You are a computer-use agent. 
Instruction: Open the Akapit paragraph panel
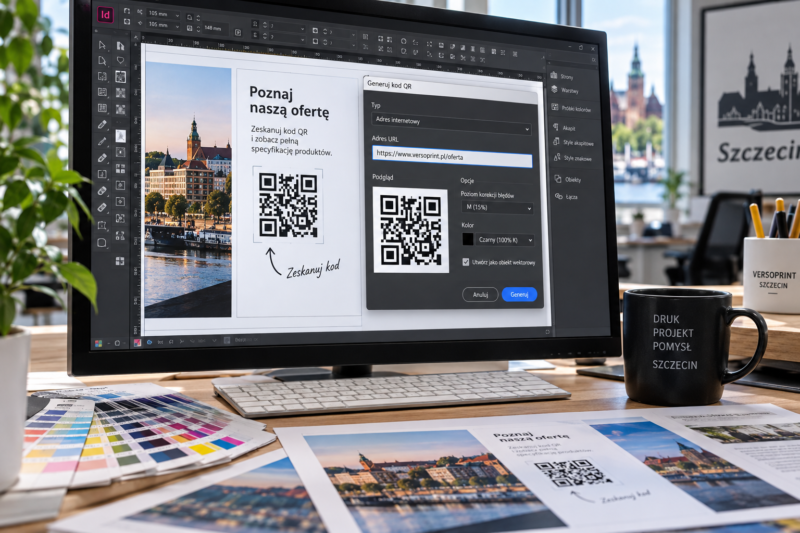click(x=564, y=128)
